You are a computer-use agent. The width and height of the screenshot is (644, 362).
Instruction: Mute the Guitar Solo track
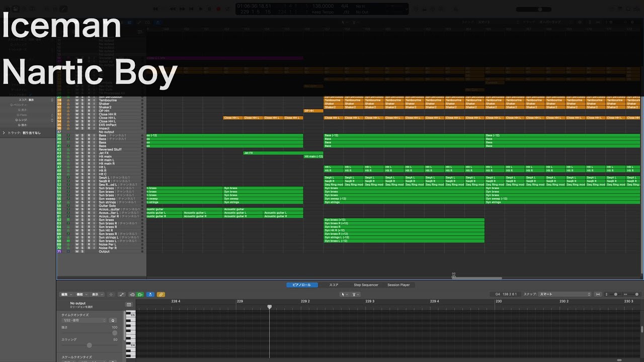coord(77,206)
